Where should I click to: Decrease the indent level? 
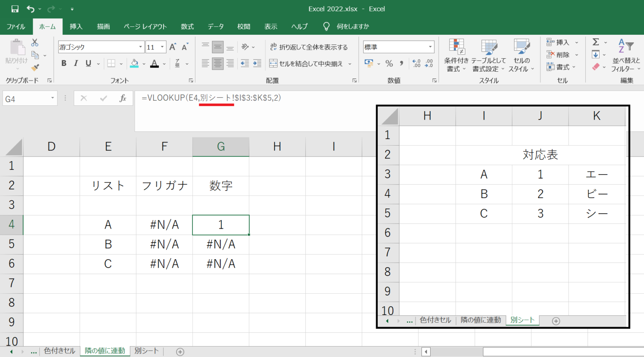(x=245, y=63)
